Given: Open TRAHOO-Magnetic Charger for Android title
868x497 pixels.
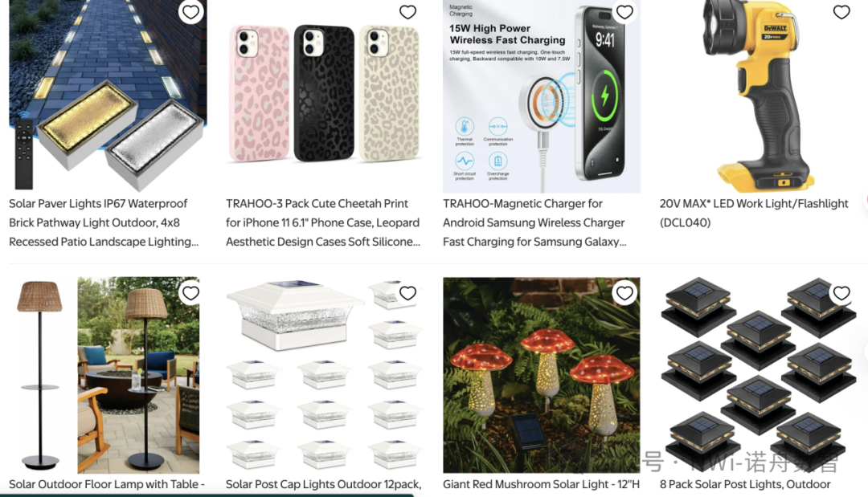Looking at the screenshot, I should click(534, 222).
